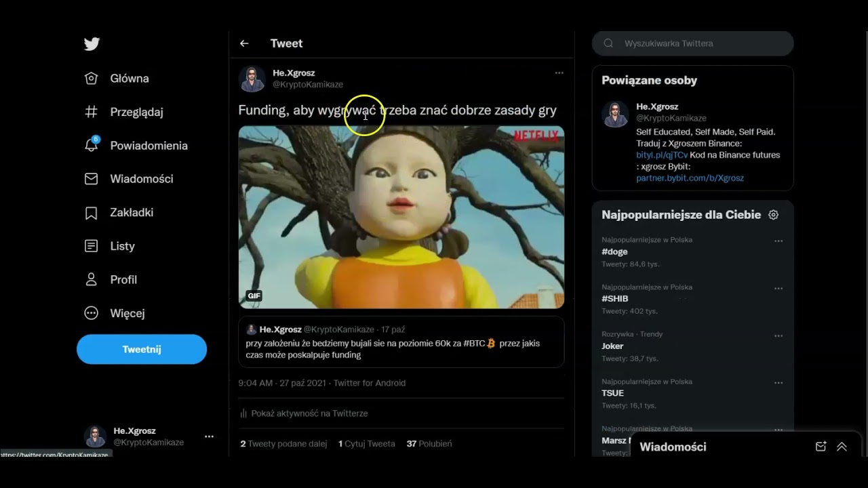Open the Główna menu label
The image size is (868, 488).
pos(130,79)
